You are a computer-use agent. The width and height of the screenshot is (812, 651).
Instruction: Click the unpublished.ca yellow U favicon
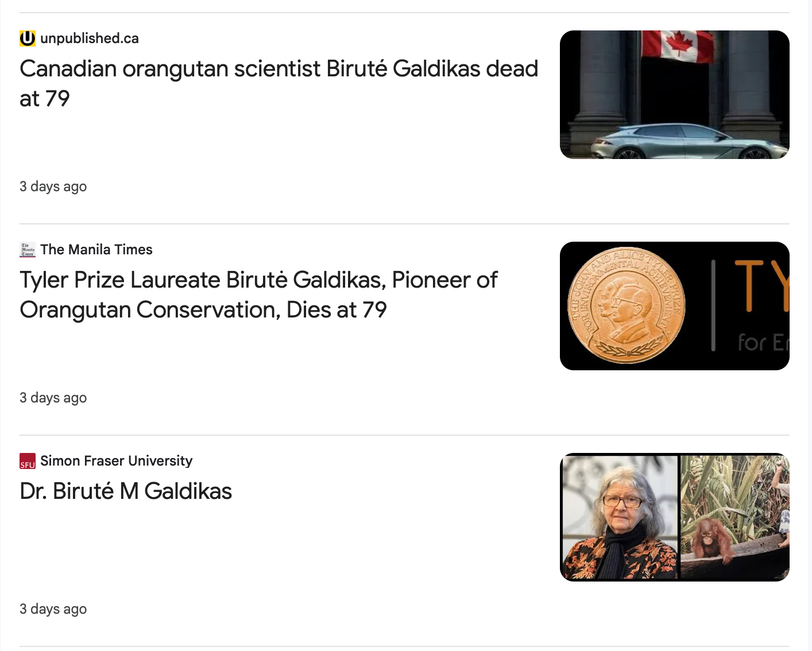point(28,38)
